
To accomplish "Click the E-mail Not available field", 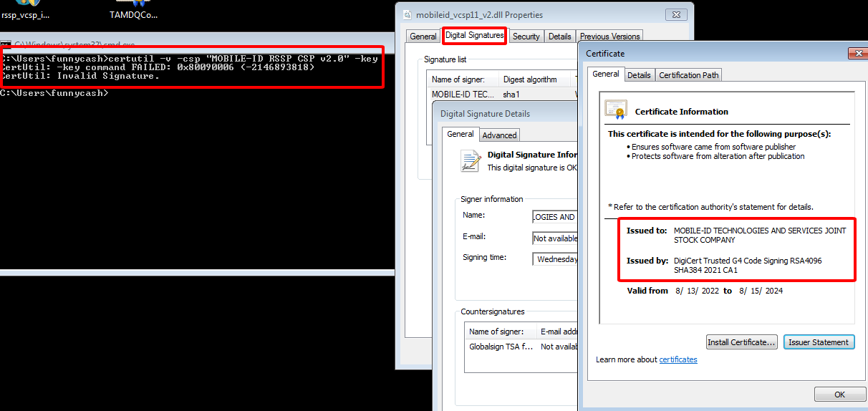I will pos(554,238).
